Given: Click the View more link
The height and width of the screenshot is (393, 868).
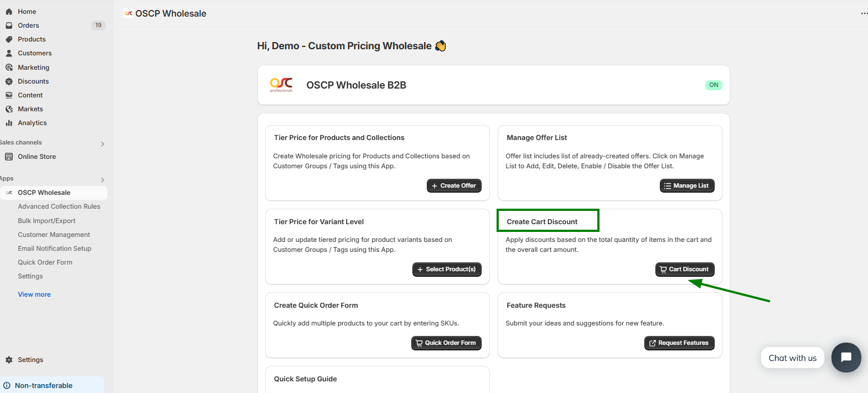Looking at the screenshot, I should (x=34, y=294).
